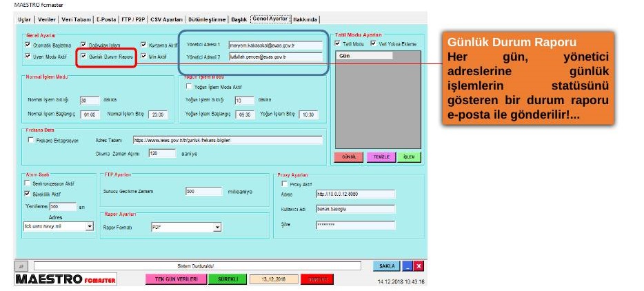Toggle the Kurtarma Aktif checkbox

pos(143,45)
